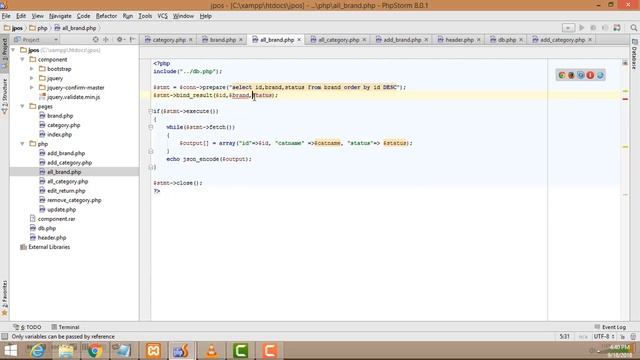
Task: Fold the while loop code block
Action: (151, 127)
